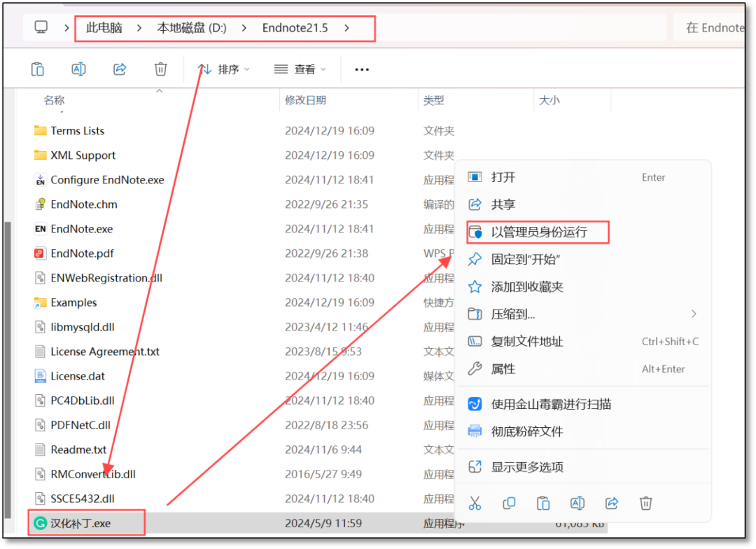
Task: Choose 以管理员身份运行 in the context menu
Action: click(x=583, y=232)
